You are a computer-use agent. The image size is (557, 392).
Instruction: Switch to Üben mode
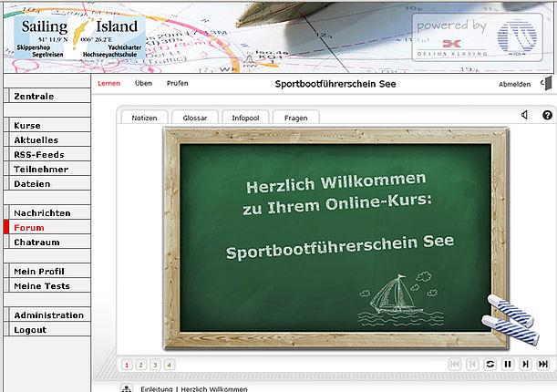tap(143, 84)
